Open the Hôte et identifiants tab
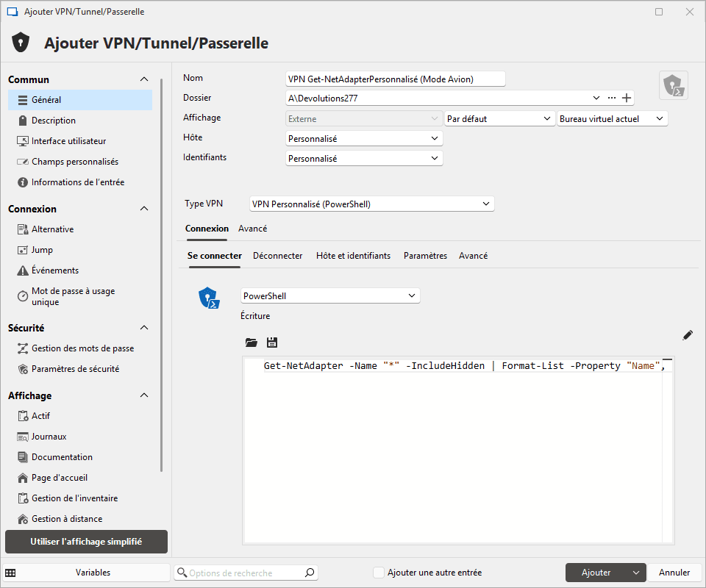 pyautogui.click(x=353, y=256)
